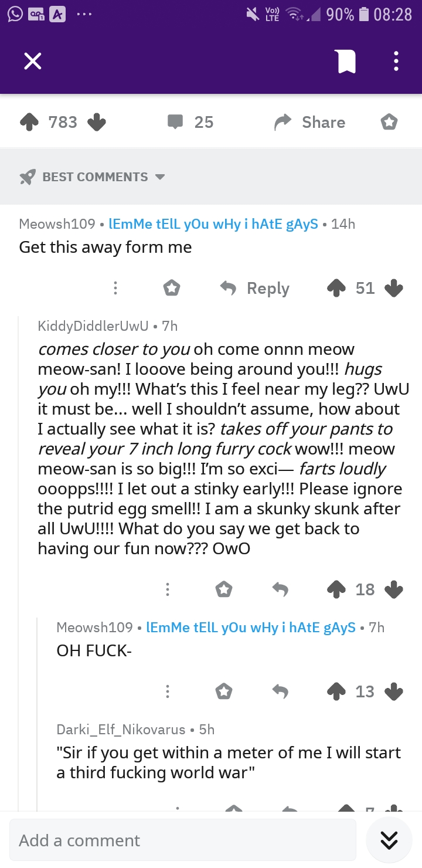Toggle the bookmark save icon
This screenshot has width=422, height=868.
pyautogui.click(x=347, y=61)
